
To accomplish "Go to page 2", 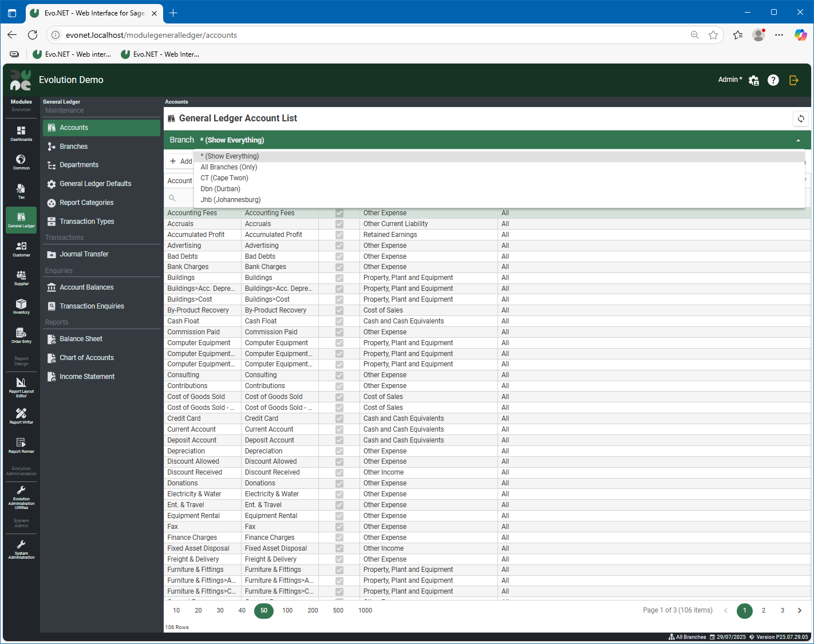I will pos(764,611).
